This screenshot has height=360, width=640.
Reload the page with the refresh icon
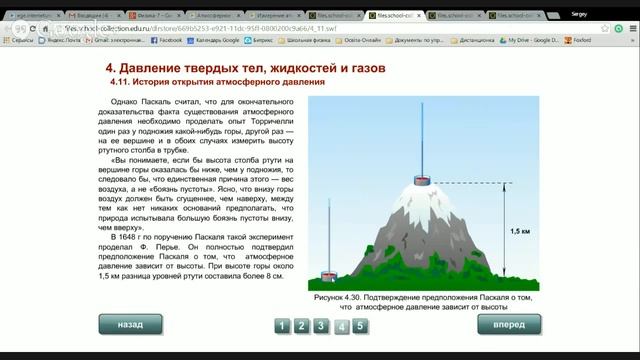pos(33,29)
